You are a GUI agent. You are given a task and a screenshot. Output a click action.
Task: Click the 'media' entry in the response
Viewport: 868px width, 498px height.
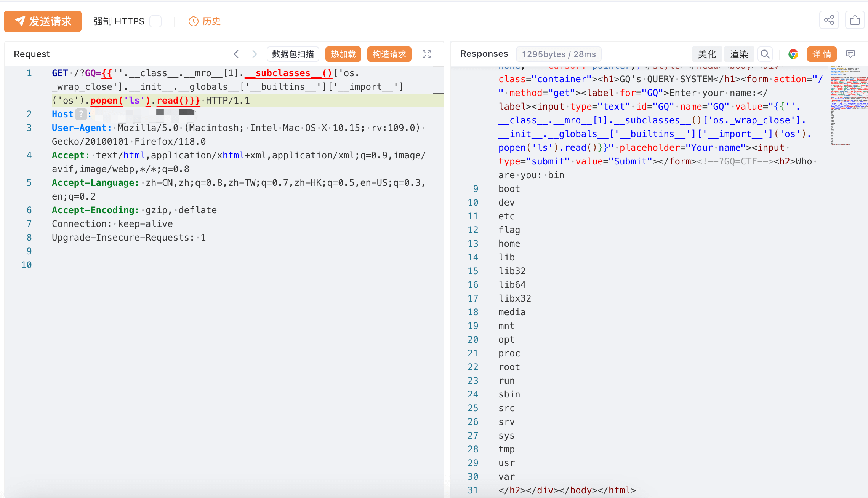point(512,312)
